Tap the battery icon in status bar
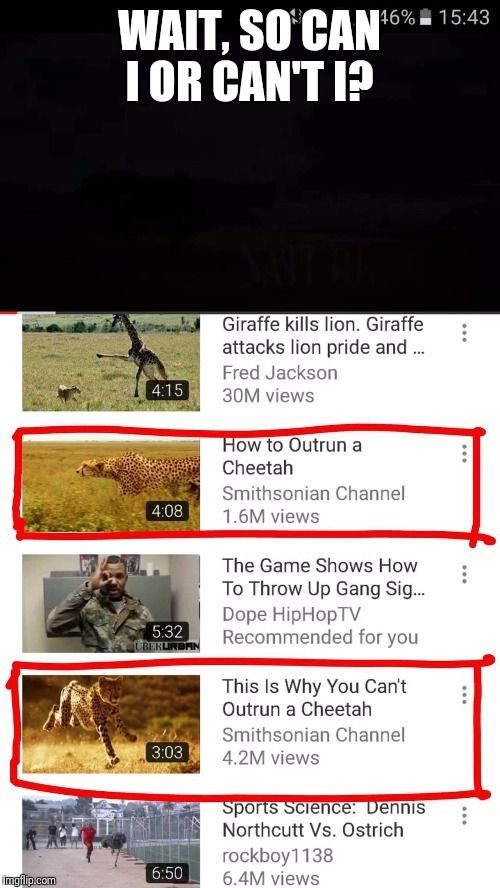Image resolution: width=500 pixels, height=888 pixels. tap(425, 18)
